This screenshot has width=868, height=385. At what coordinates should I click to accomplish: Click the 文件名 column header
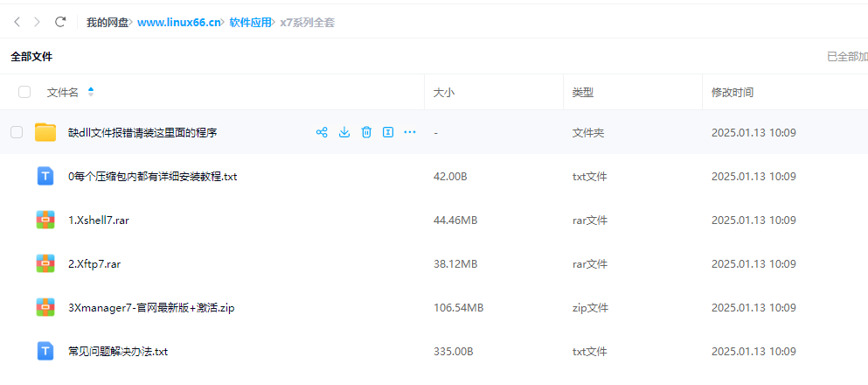pyautogui.click(x=63, y=93)
